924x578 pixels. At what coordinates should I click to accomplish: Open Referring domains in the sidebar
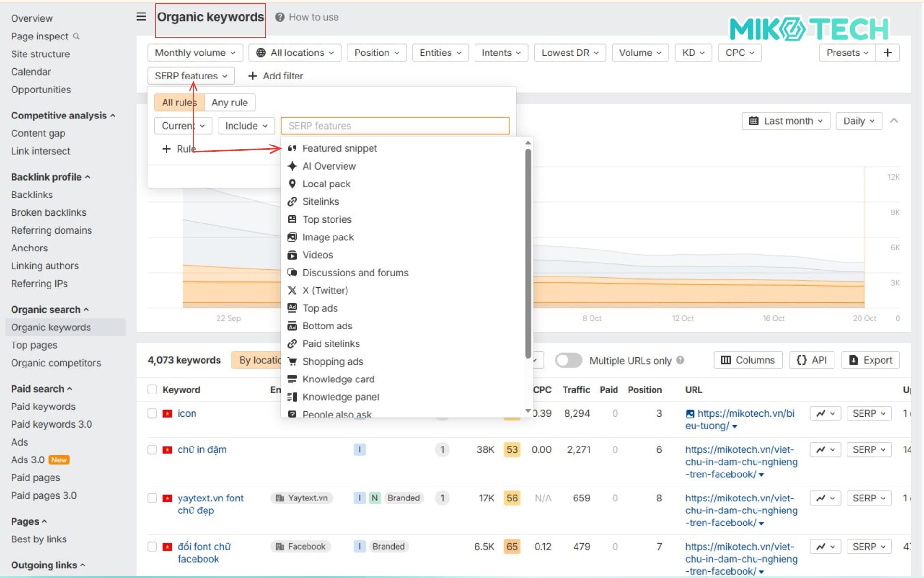pyautogui.click(x=51, y=230)
